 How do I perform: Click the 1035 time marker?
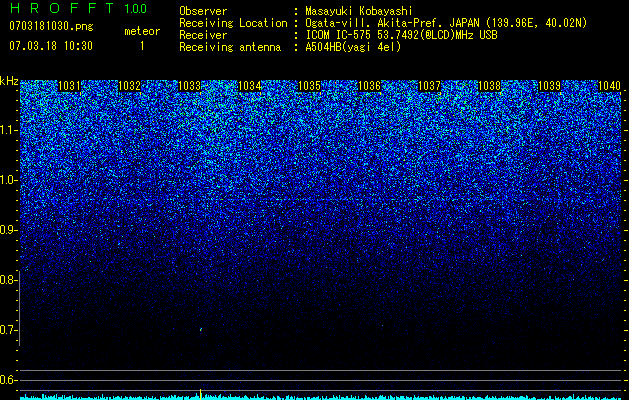click(x=310, y=86)
